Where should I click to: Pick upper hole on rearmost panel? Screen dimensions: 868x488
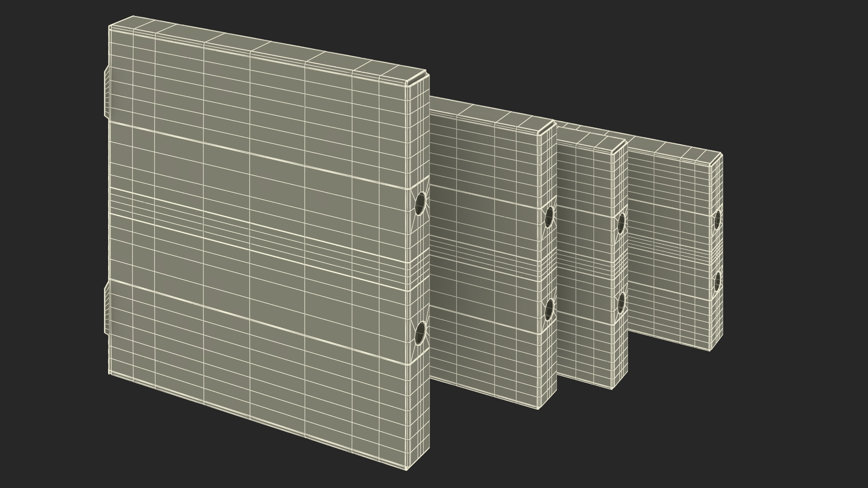pyautogui.click(x=717, y=220)
